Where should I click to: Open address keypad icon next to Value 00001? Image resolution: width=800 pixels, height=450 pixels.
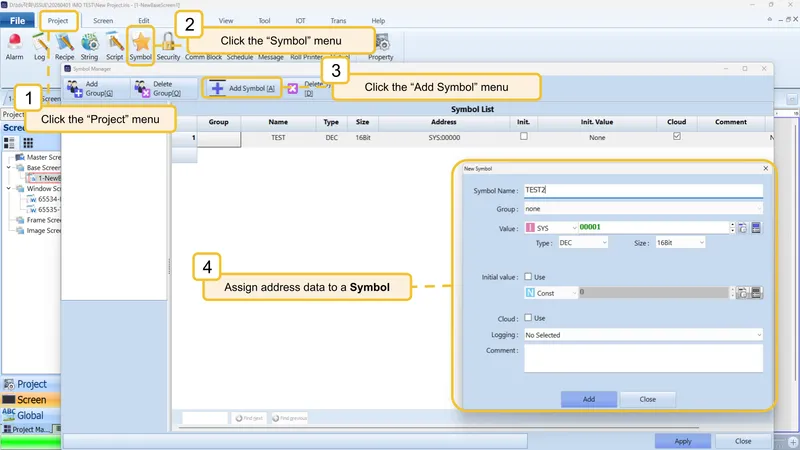click(743, 228)
